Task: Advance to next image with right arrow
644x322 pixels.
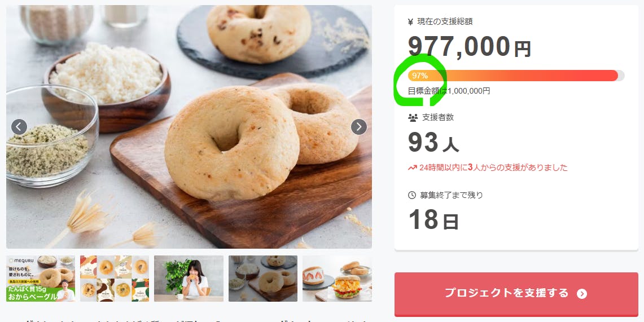Action: [x=358, y=127]
